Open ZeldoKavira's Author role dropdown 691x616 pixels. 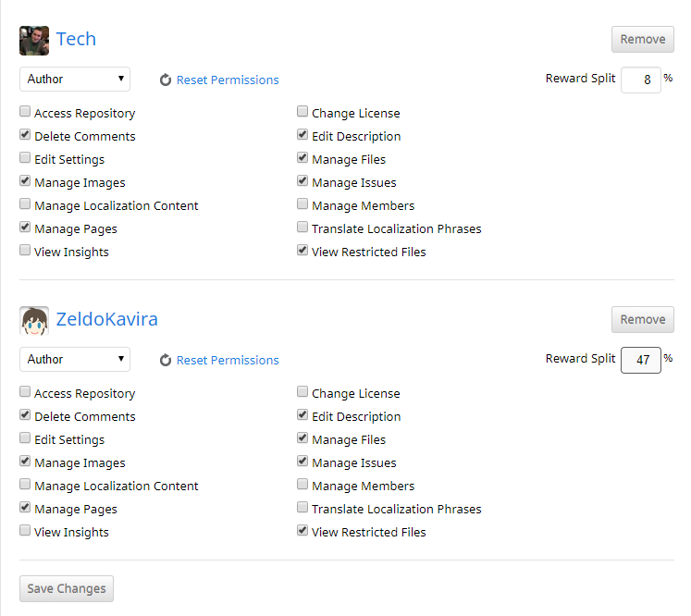tap(75, 360)
